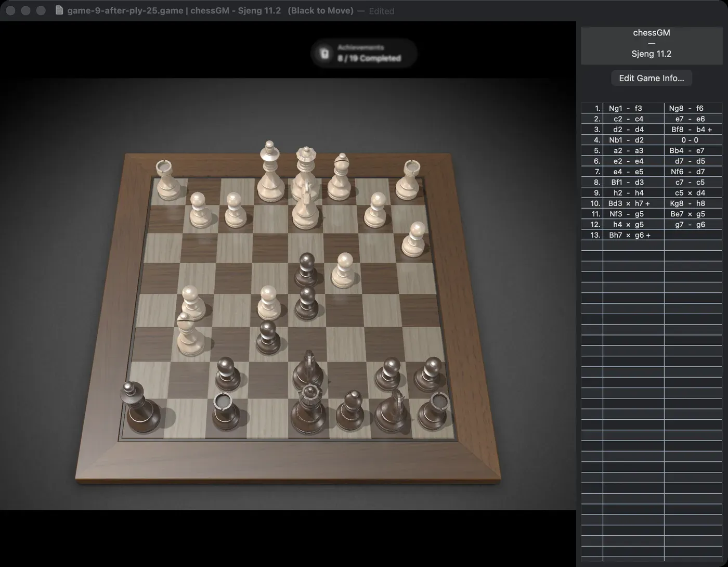
Task: Select move 'h2 - h4' in move list
Action: (628, 193)
